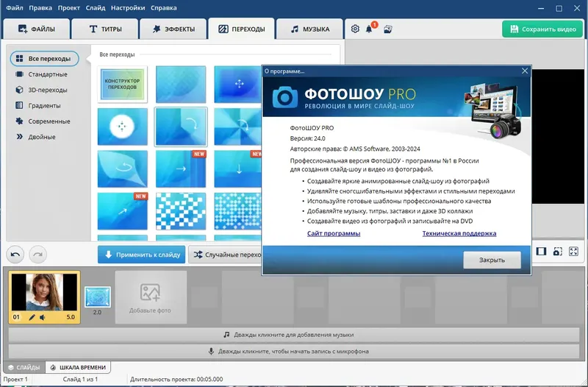
Task: Open Техническая поддержка link
Action: click(459, 233)
